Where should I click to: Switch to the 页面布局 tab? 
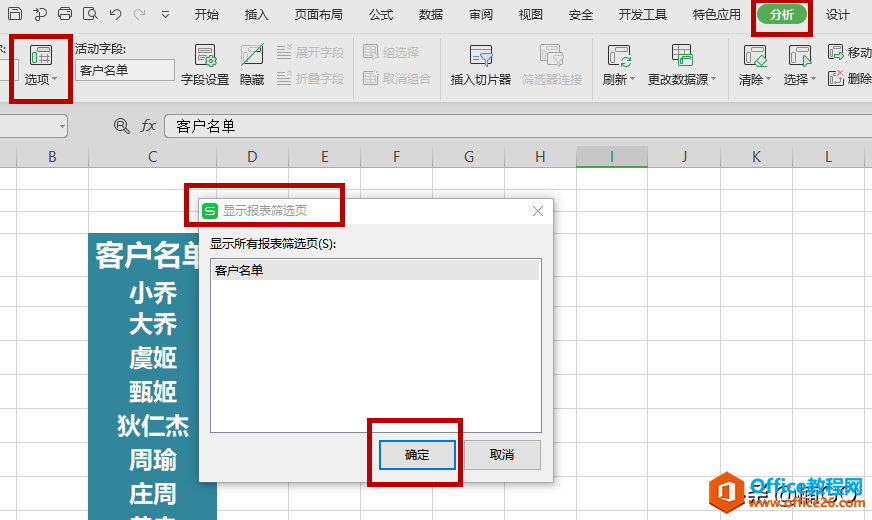coord(319,14)
